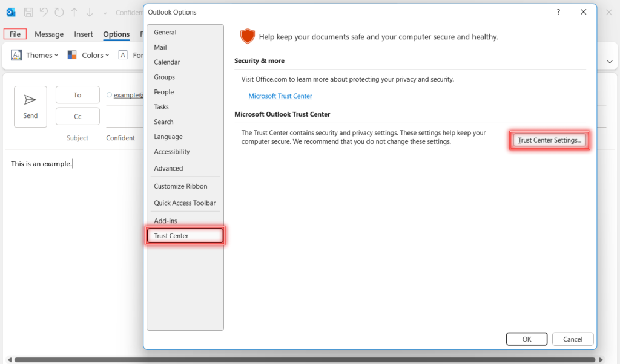The image size is (620, 364).
Task: Open Trust Center Settings button
Action: click(x=549, y=140)
